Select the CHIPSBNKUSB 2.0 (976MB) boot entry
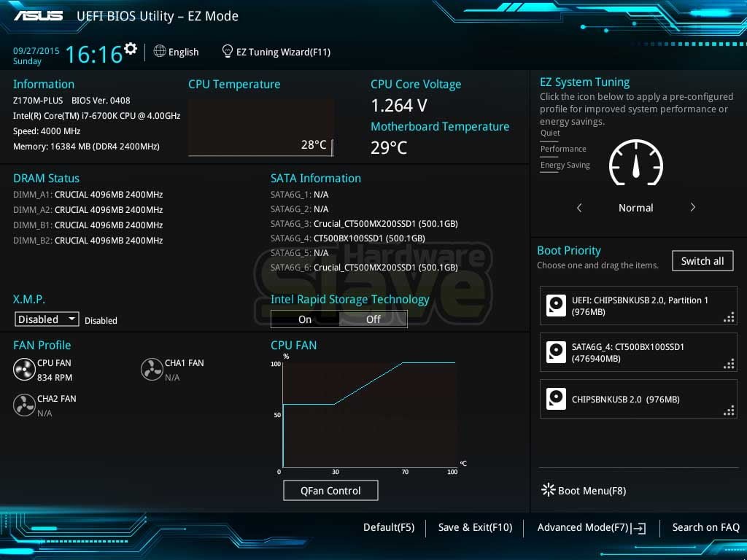Image resolution: width=747 pixels, height=560 pixels. 638,399
